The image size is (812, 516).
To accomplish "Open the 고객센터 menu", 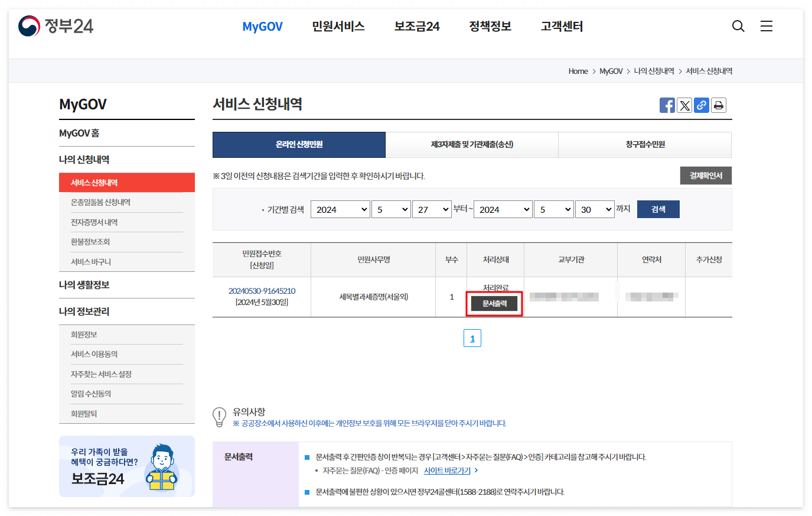I will tap(560, 26).
